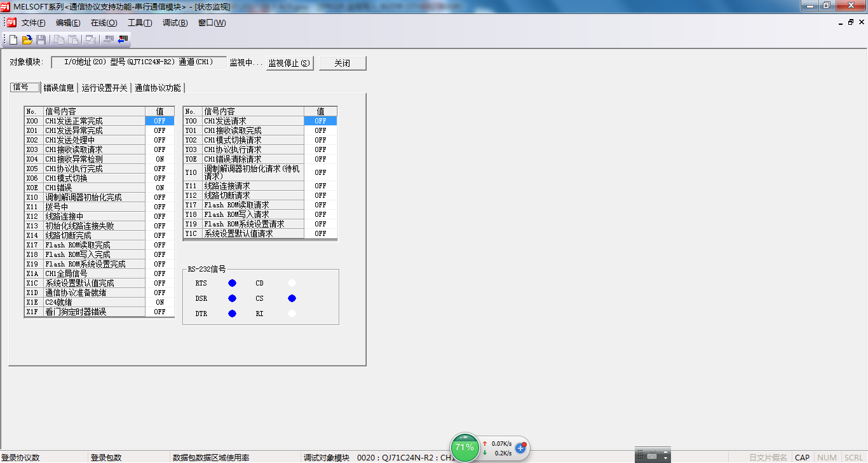The height and width of the screenshot is (463, 868).
Task: Click the blue plus icon on the speed widget
Action: [520, 448]
